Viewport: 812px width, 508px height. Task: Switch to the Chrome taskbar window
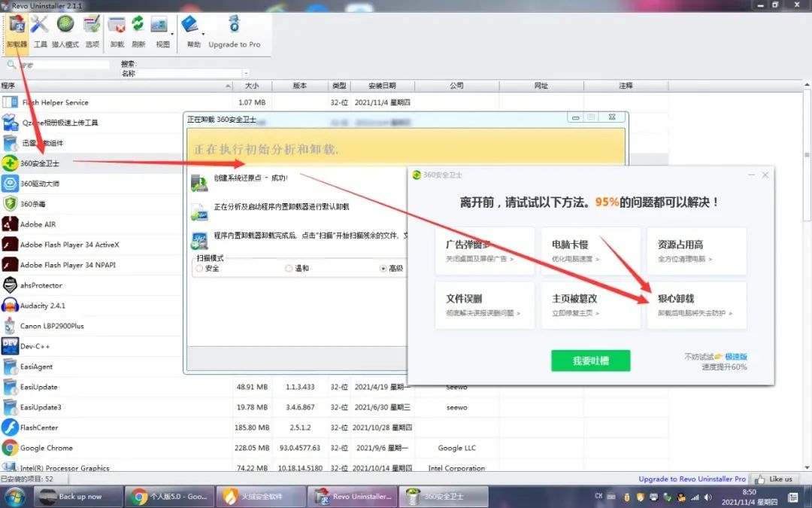171,497
